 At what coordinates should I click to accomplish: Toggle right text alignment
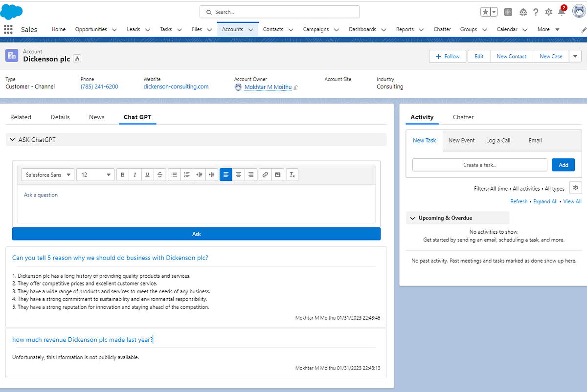click(x=250, y=174)
